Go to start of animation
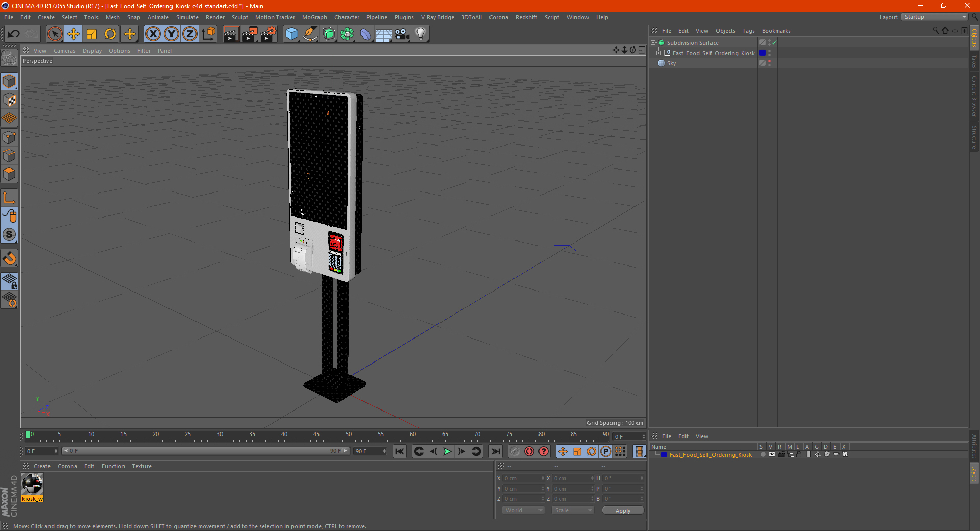Viewport: 980px width, 531px height. [400, 451]
